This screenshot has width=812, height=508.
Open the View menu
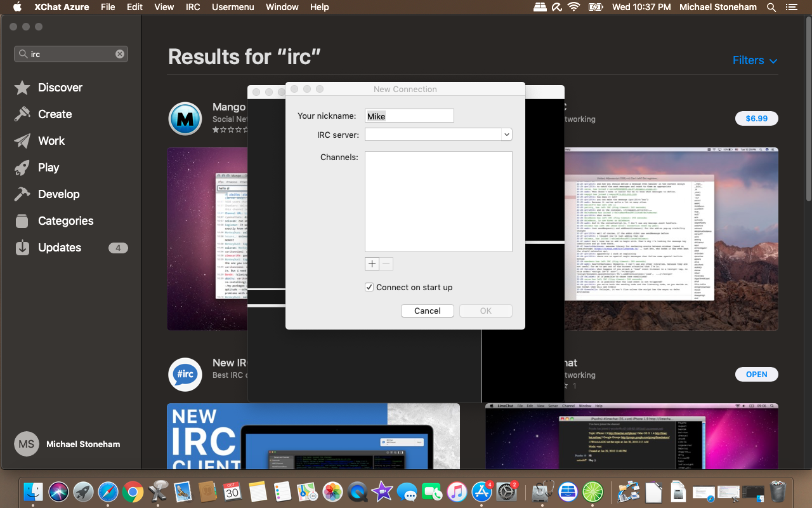tap(164, 7)
